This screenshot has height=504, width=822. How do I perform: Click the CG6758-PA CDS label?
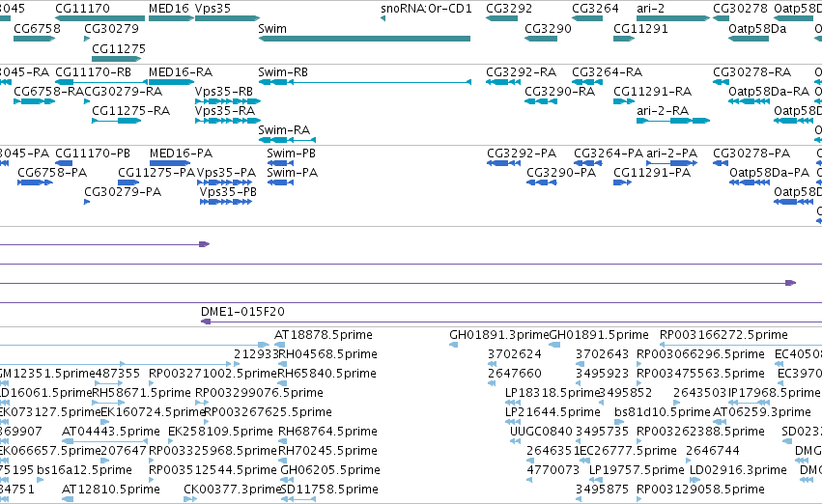click(x=52, y=173)
